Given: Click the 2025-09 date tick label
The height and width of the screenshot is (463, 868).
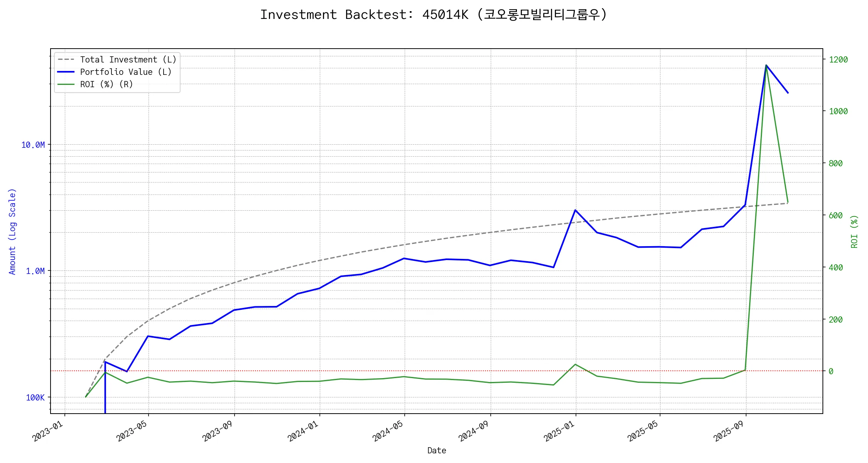Looking at the screenshot, I should pyautogui.click(x=729, y=431).
